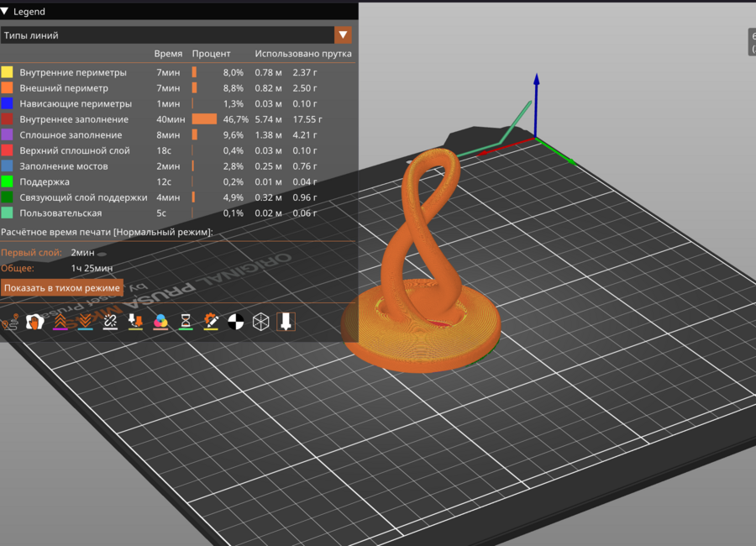The width and height of the screenshot is (756, 546).
Task: Toggle the tool marker nozzle icon
Action: coord(286,322)
